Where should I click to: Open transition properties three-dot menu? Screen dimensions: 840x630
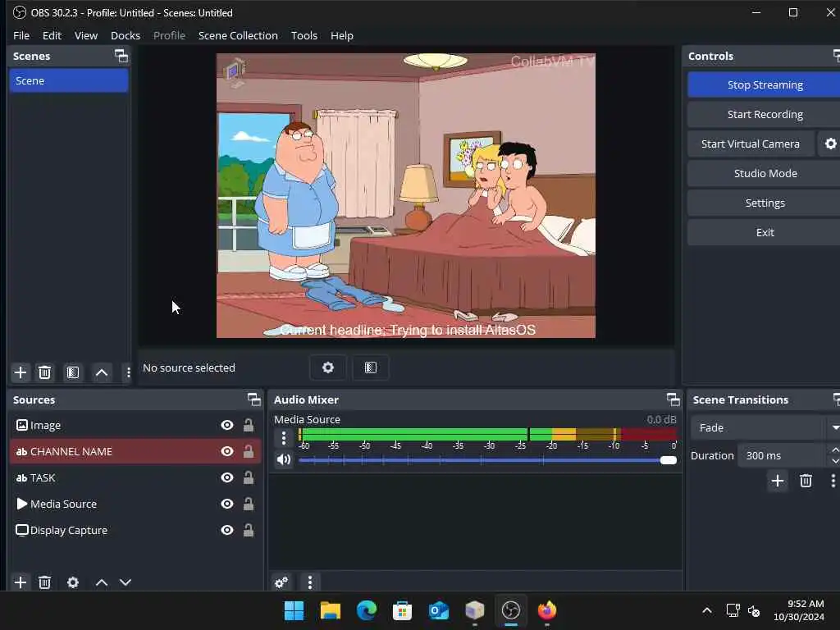833,481
